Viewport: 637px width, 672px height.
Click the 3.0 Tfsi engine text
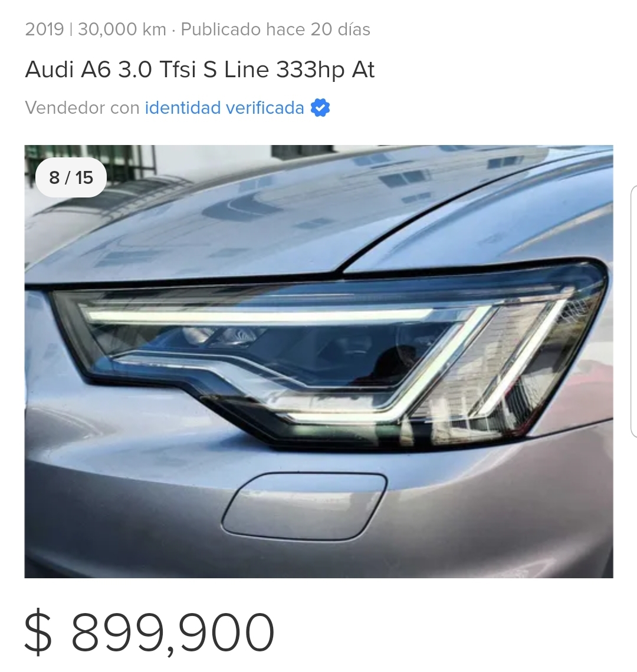[157, 70]
